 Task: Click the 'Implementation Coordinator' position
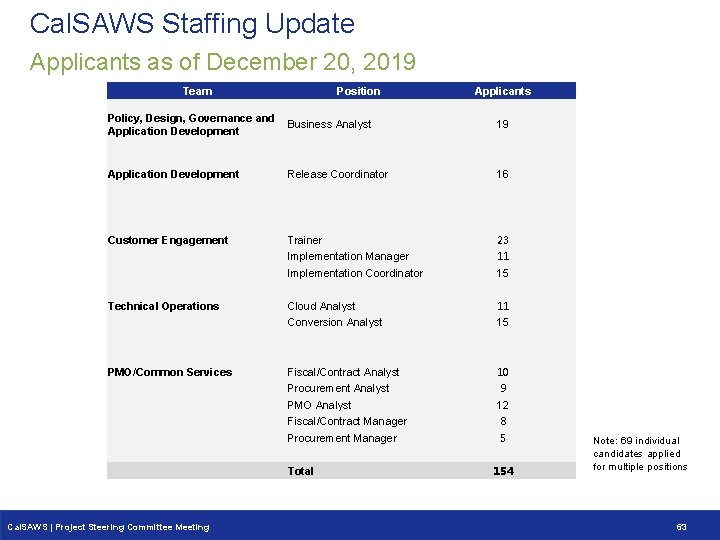pos(355,273)
